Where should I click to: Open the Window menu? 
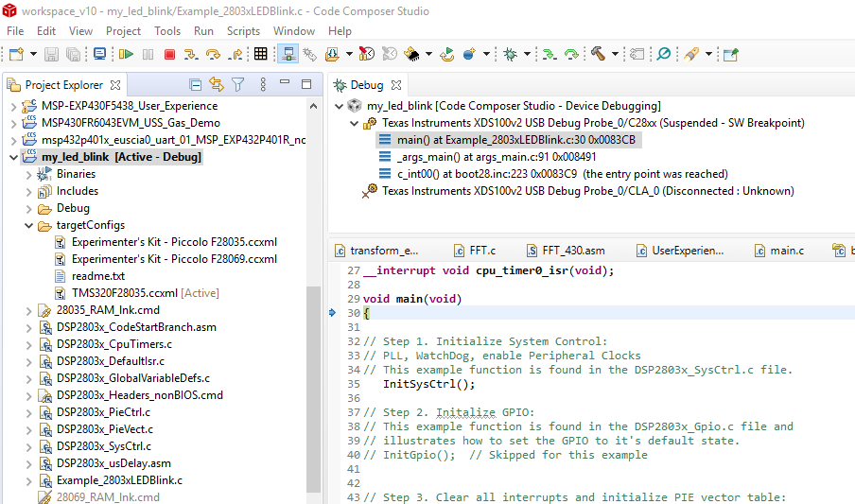[294, 31]
